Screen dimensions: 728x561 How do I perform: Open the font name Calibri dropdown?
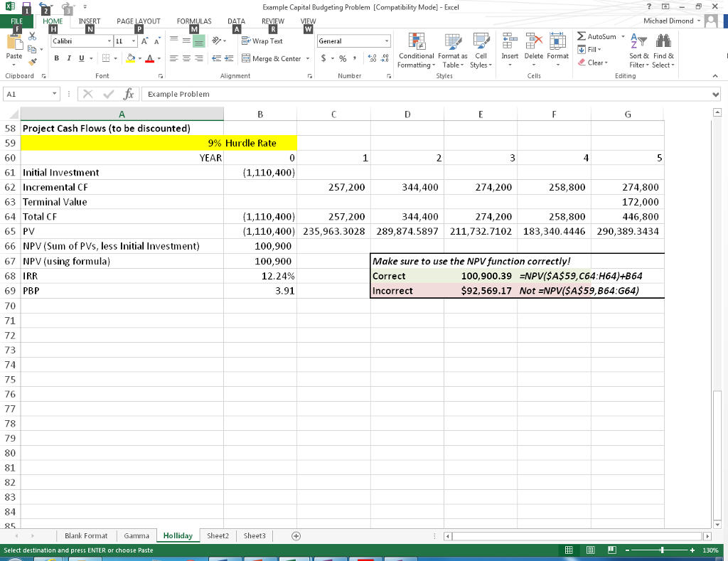[110, 41]
